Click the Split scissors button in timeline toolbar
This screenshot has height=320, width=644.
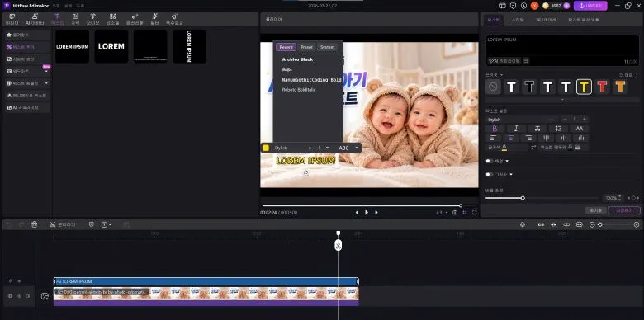click(x=63, y=224)
